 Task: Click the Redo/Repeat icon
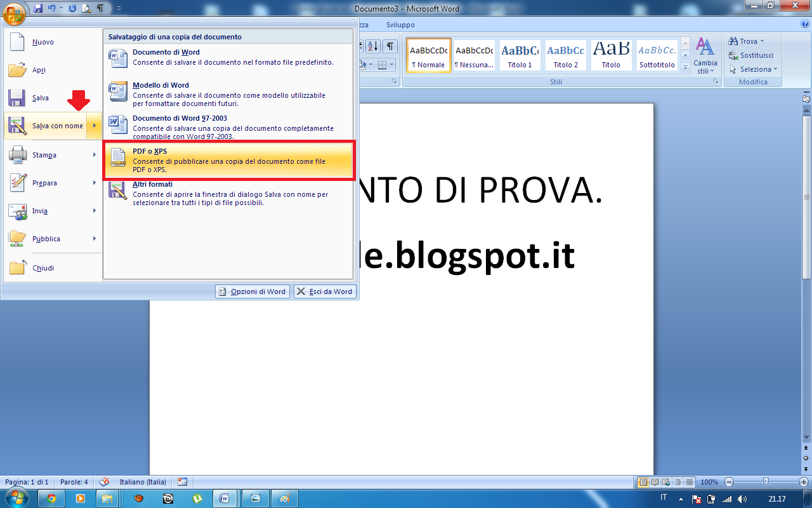point(72,9)
